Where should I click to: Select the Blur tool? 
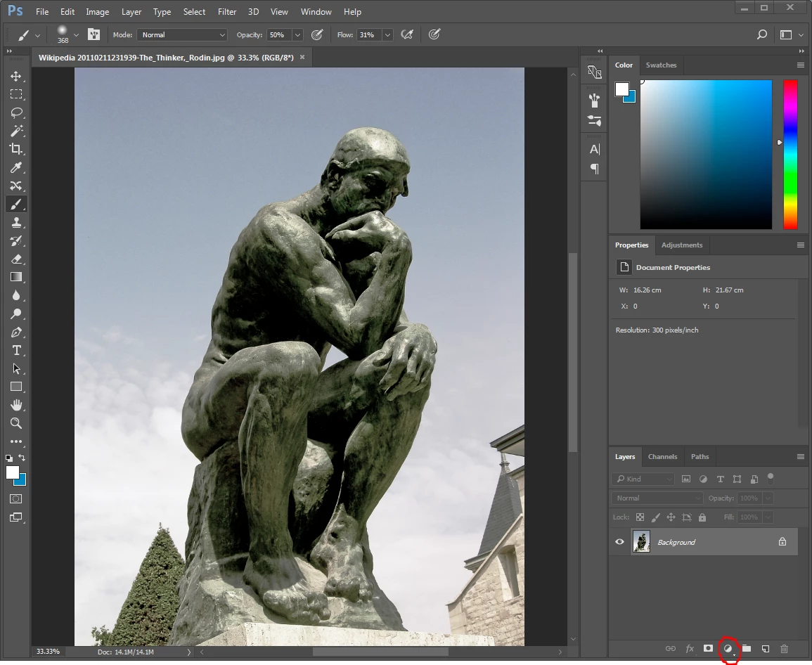(x=16, y=295)
